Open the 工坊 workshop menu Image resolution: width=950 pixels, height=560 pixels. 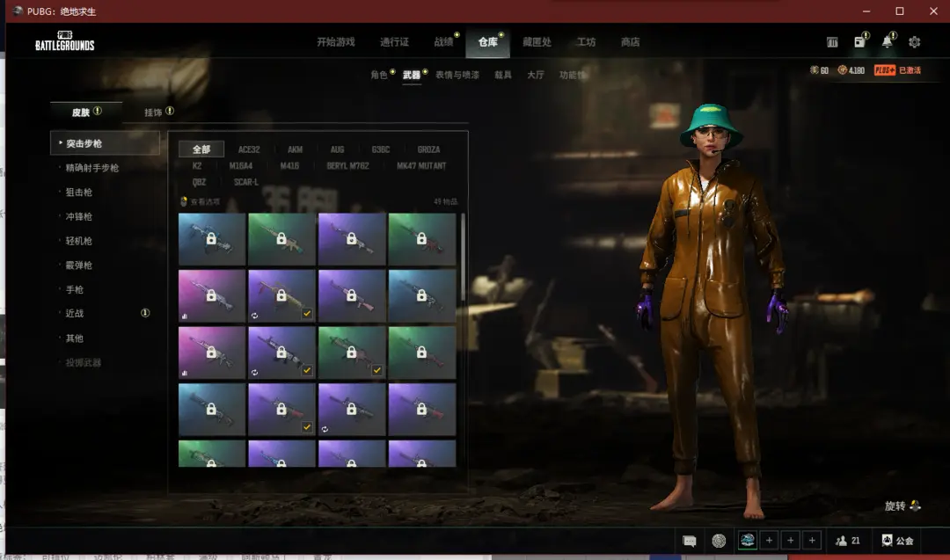(586, 42)
